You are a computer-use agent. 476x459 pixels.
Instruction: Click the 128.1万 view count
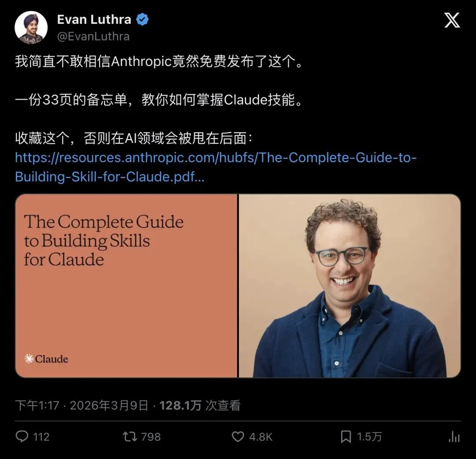point(180,406)
